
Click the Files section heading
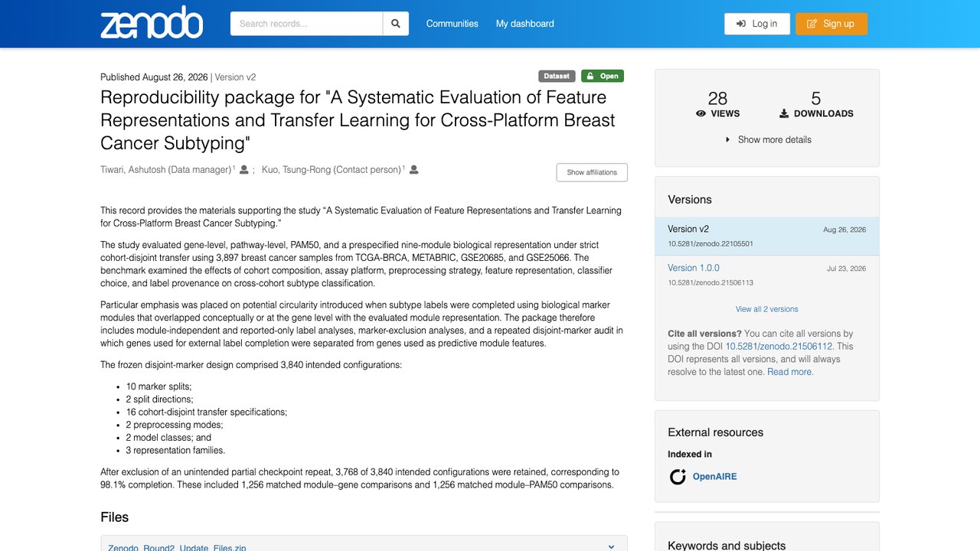(115, 517)
